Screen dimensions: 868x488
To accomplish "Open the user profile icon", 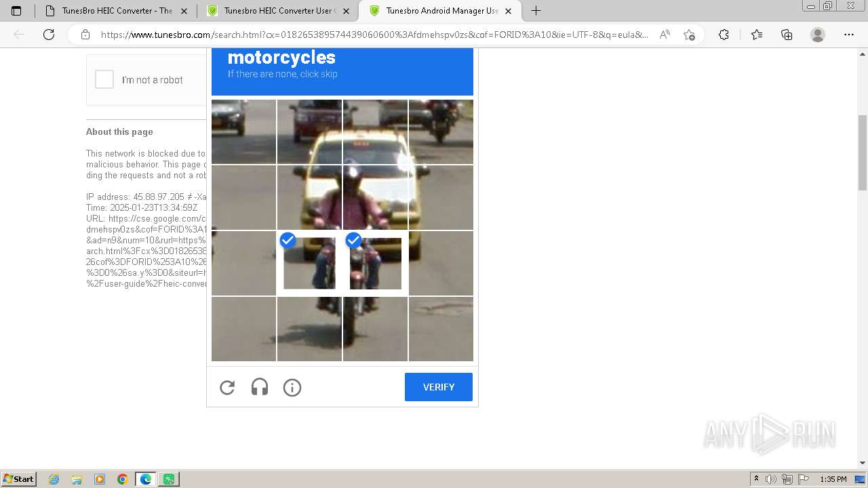I will pos(818,35).
